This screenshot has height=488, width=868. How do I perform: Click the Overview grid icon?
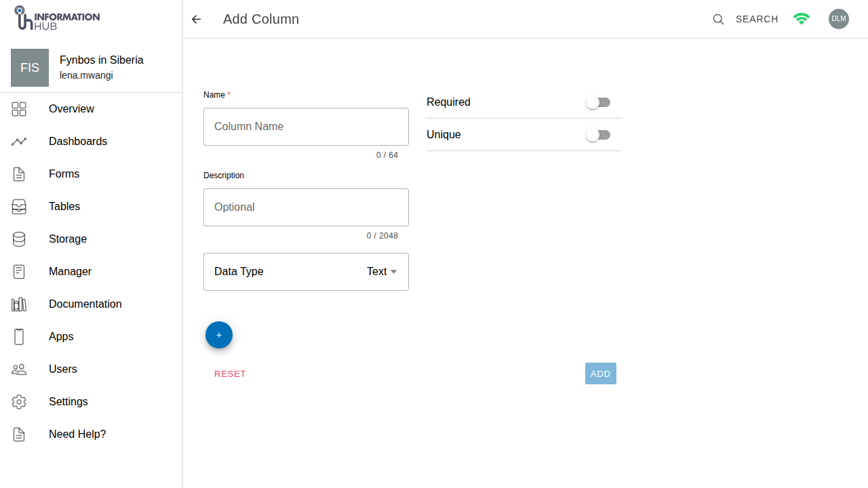coord(19,109)
